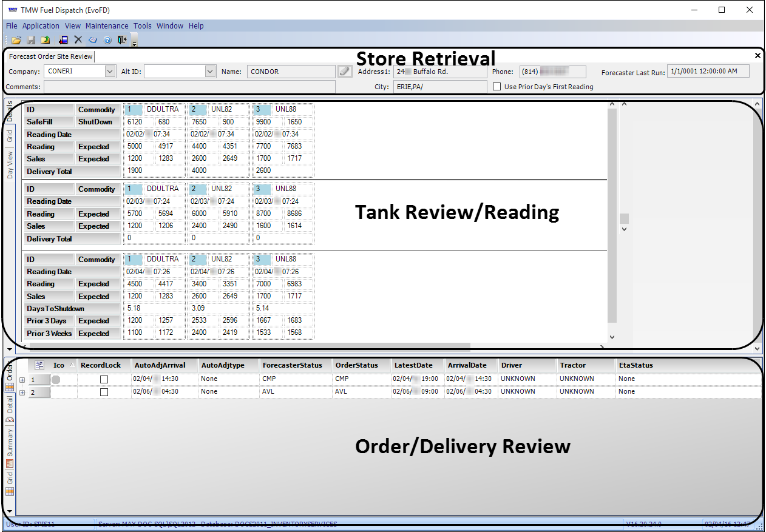Select order row header number 2
The height and width of the screenshot is (532, 766).
pos(39,392)
